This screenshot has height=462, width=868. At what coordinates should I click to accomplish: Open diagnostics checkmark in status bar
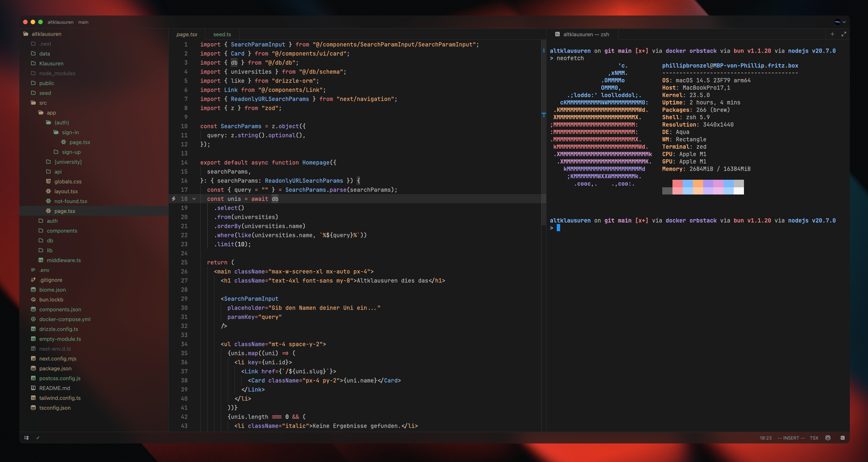point(38,438)
